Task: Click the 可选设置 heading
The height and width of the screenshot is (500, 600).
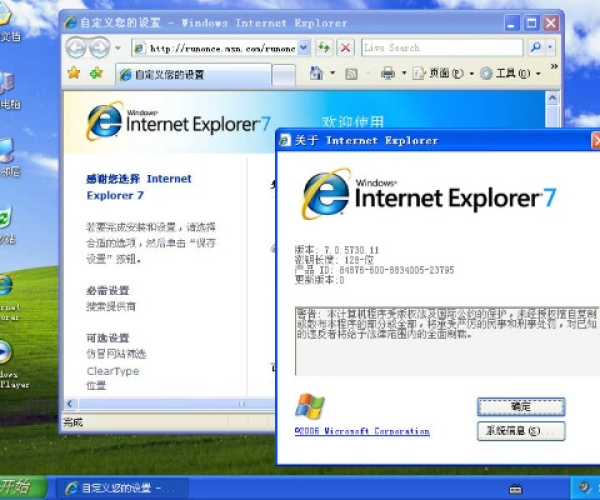Action: 108,338
